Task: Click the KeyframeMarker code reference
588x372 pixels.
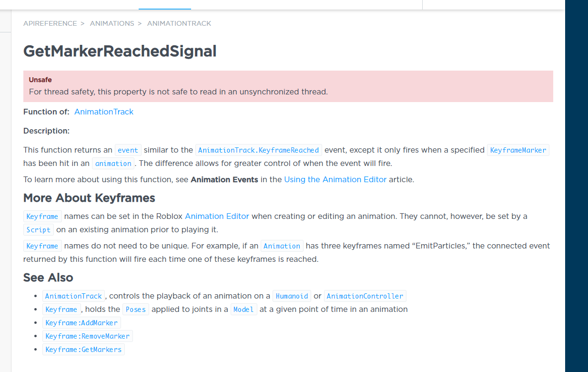Action: [x=518, y=150]
